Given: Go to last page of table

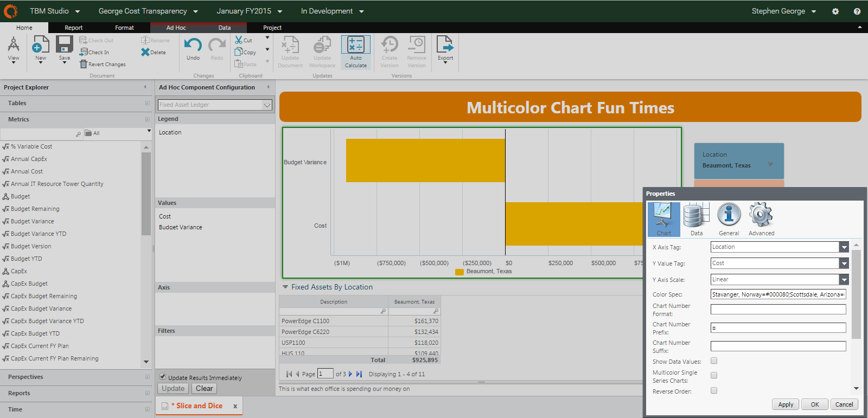Looking at the screenshot, I should coord(359,374).
